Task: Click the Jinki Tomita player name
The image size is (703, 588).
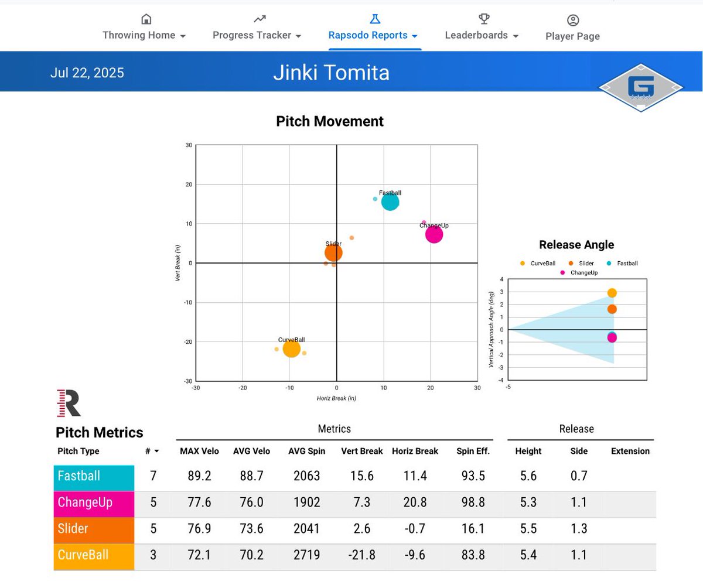Action: coord(332,73)
